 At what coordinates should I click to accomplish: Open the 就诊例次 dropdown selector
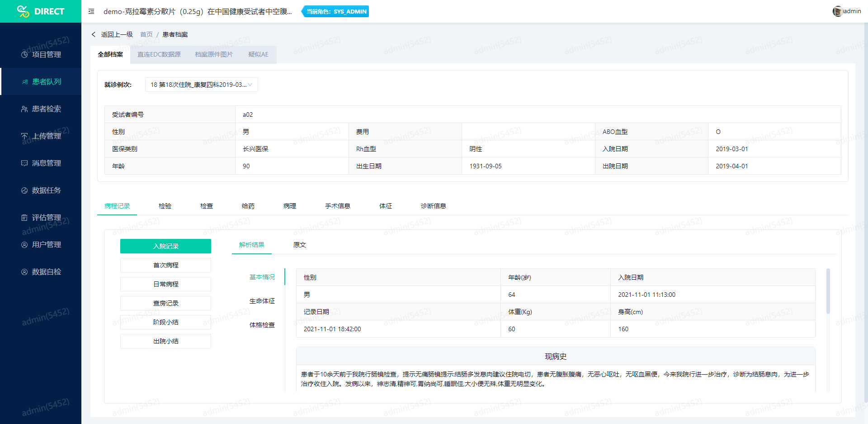tap(201, 85)
